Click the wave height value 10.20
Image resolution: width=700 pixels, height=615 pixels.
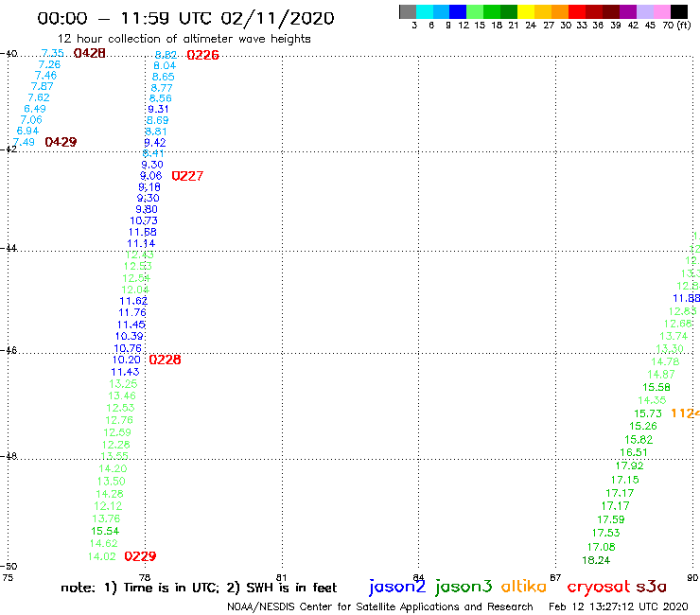[127, 360]
